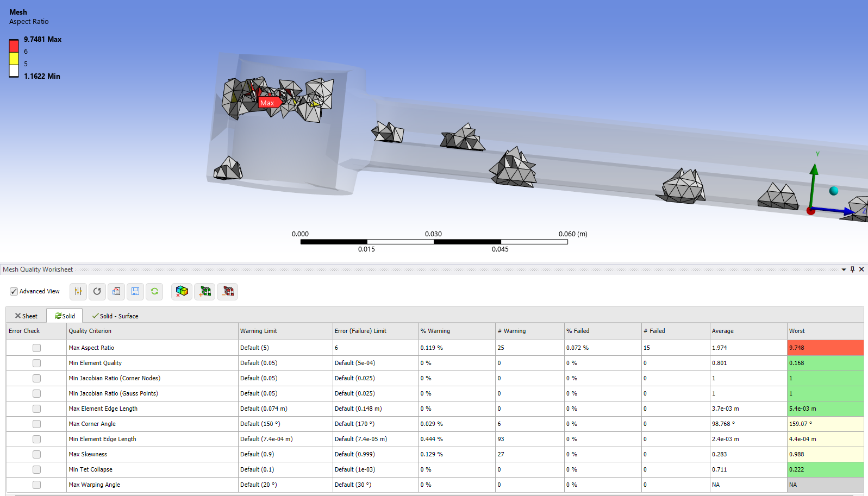Click the circular arrow reset icon
The height and width of the screenshot is (496, 868).
click(x=97, y=292)
